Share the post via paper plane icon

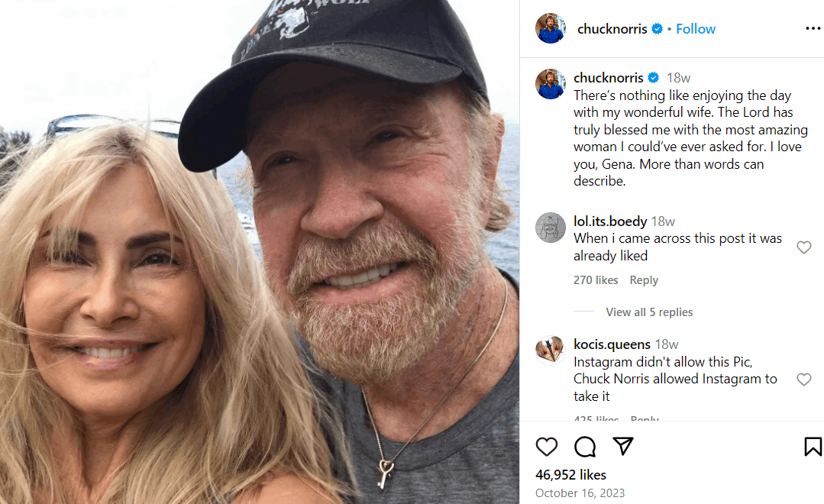click(x=624, y=447)
